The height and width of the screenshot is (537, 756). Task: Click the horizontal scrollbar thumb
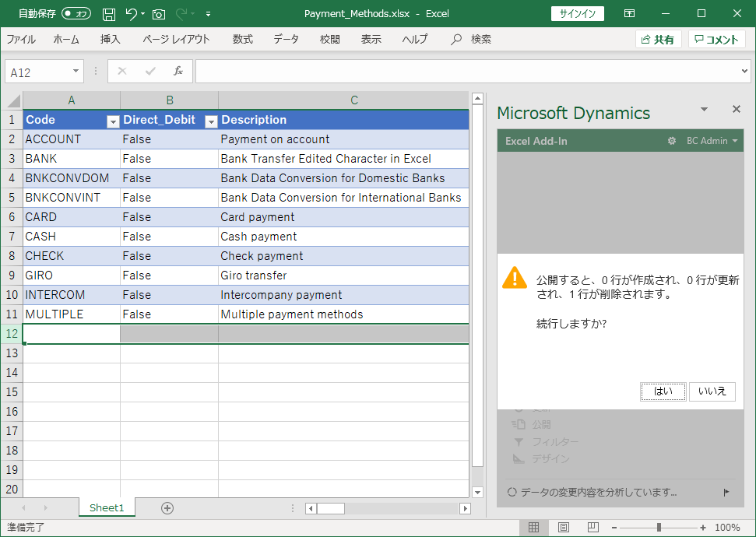click(x=331, y=508)
